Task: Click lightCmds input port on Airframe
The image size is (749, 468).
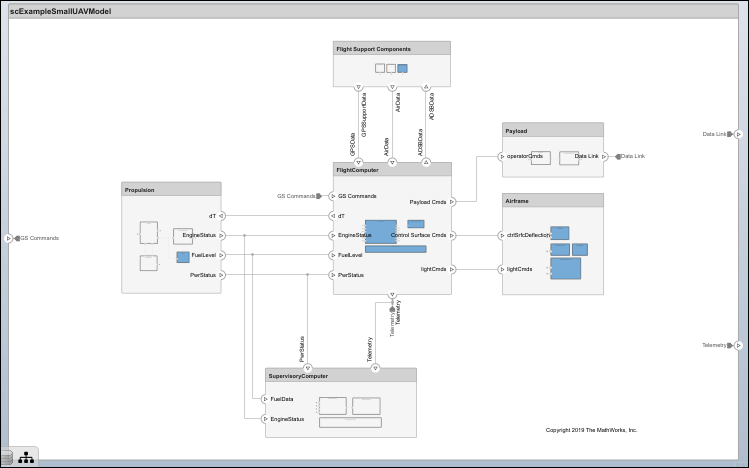Action: coord(502,269)
